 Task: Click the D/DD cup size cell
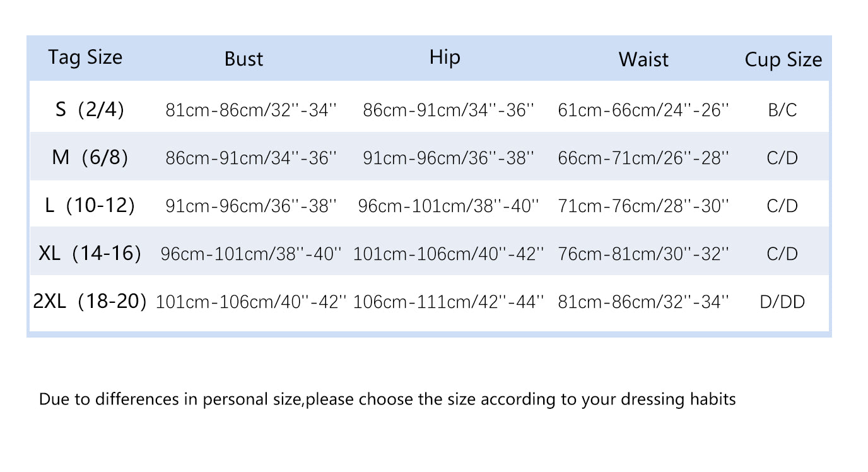(x=783, y=302)
